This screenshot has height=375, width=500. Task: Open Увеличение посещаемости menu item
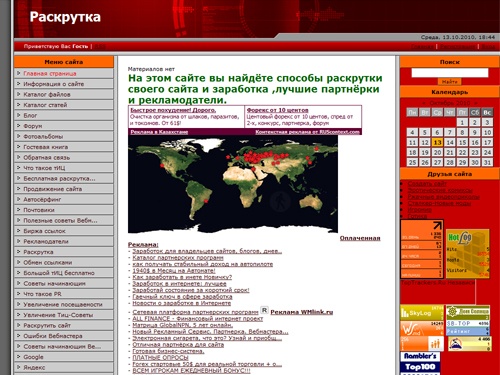tap(64, 304)
